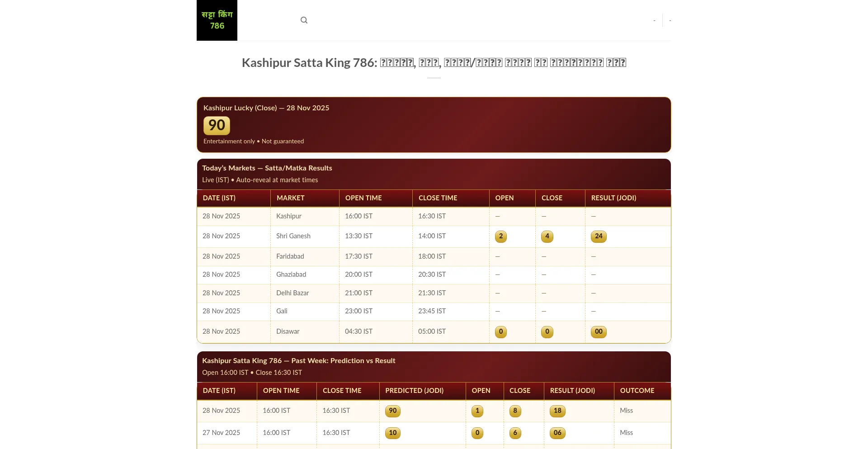Click the Ghaziabad market cell
This screenshot has height=449, width=868.
(291, 274)
